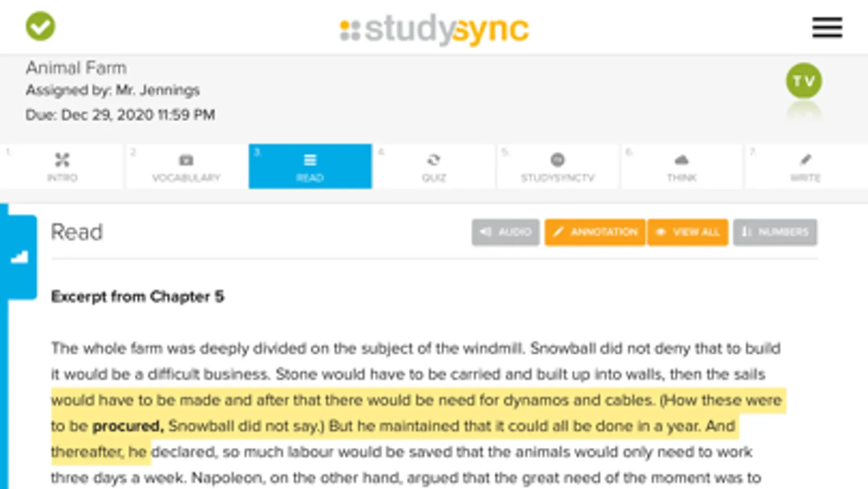Open the hamburger menu

827,27
